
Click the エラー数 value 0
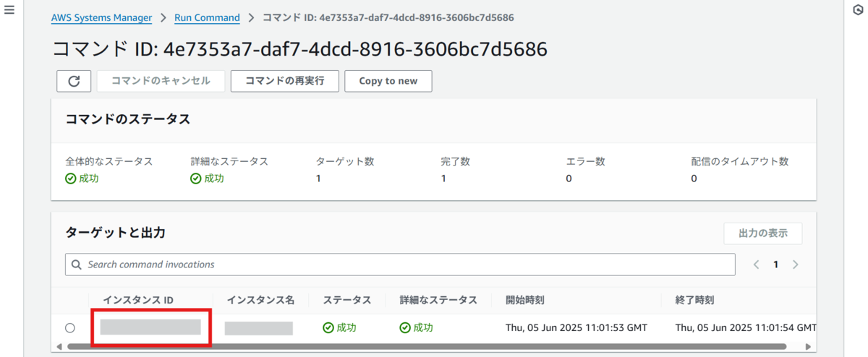pyautogui.click(x=569, y=178)
